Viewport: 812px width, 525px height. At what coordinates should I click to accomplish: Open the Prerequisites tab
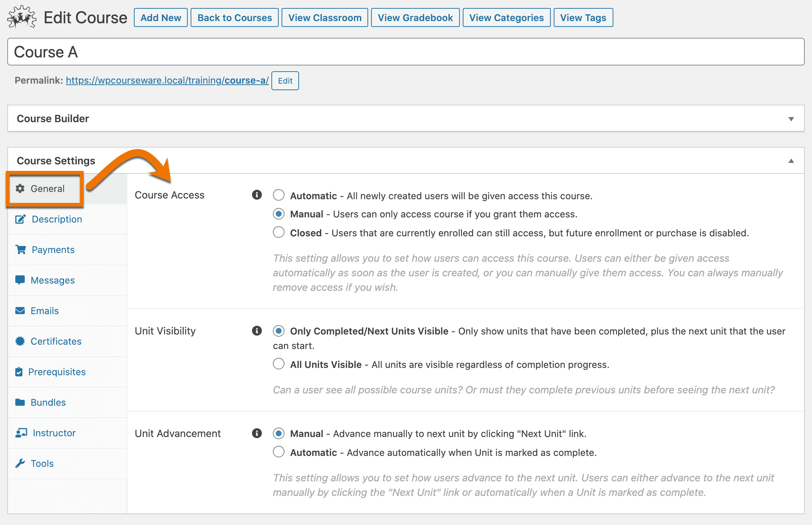[x=68, y=372]
